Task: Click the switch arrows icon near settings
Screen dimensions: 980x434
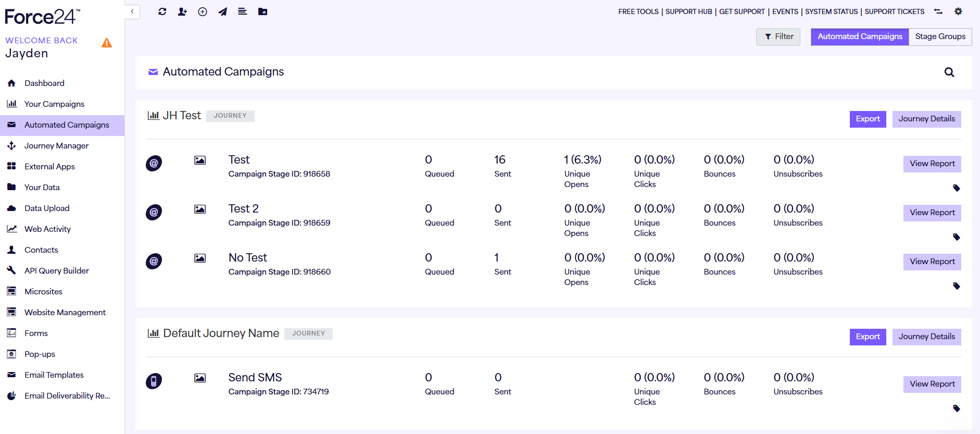Action: (938, 11)
